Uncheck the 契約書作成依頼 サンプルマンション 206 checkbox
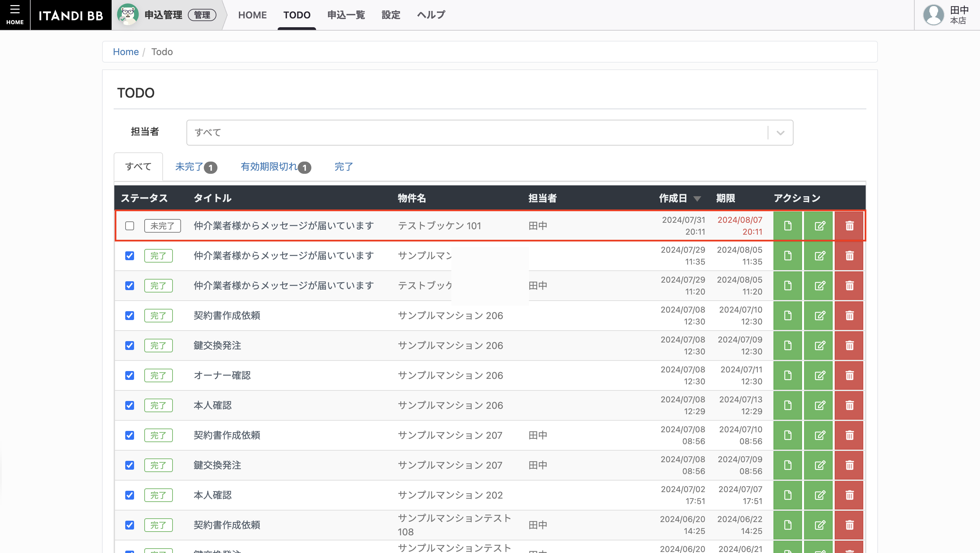The height and width of the screenshot is (553, 980). pyautogui.click(x=130, y=316)
